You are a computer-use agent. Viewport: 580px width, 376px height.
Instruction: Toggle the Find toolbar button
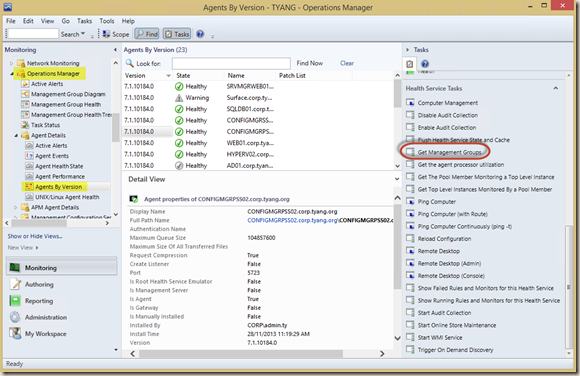point(147,34)
